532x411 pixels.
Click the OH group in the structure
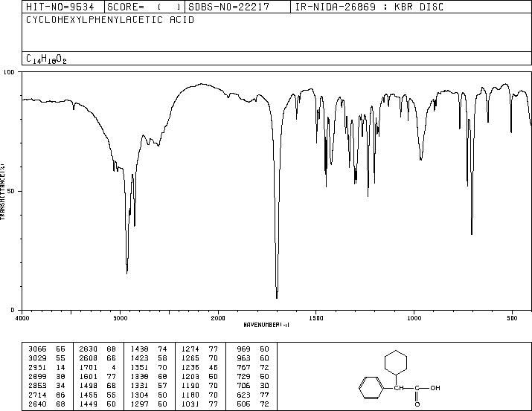point(435,388)
